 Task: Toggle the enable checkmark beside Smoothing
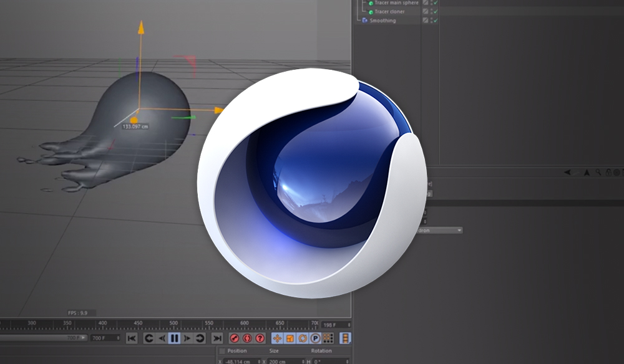coord(435,20)
